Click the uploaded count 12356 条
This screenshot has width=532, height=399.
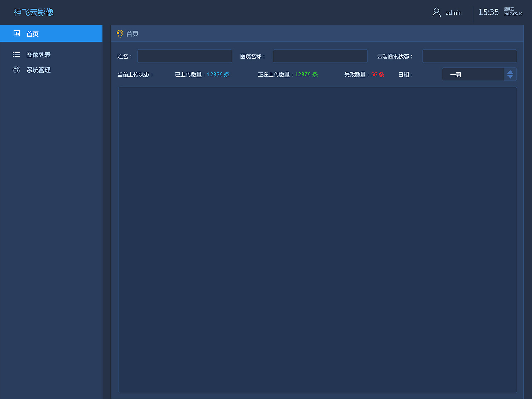click(x=218, y=75)
